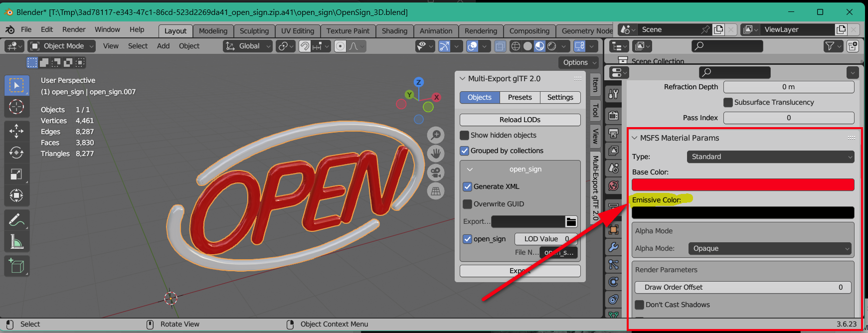Open the viewport Options dropdown
This screenshot has height=333, width=868.
click(x=578, y=62)
